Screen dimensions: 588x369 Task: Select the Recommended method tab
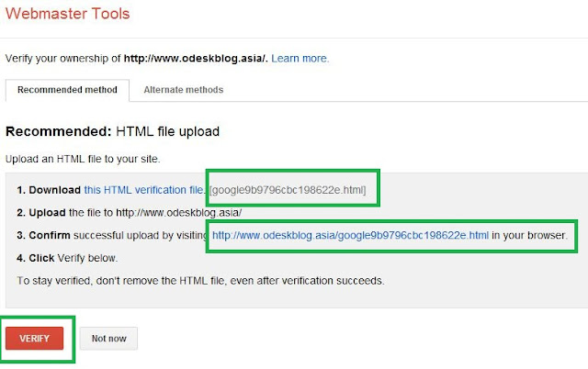(67, 90)
